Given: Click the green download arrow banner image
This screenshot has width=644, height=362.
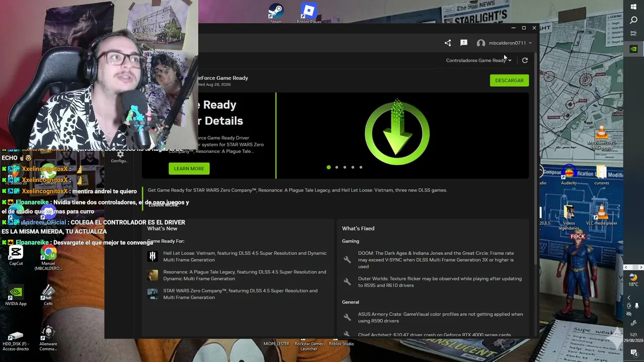Looking at the screenshot, I should click(x=397, y=132).
